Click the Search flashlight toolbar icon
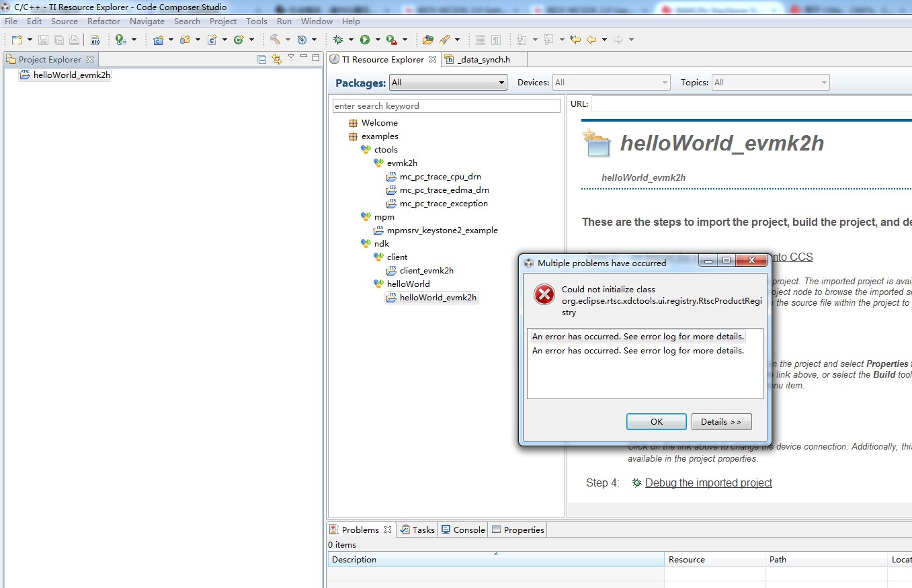The image size is (912, 588). (444, 40)
